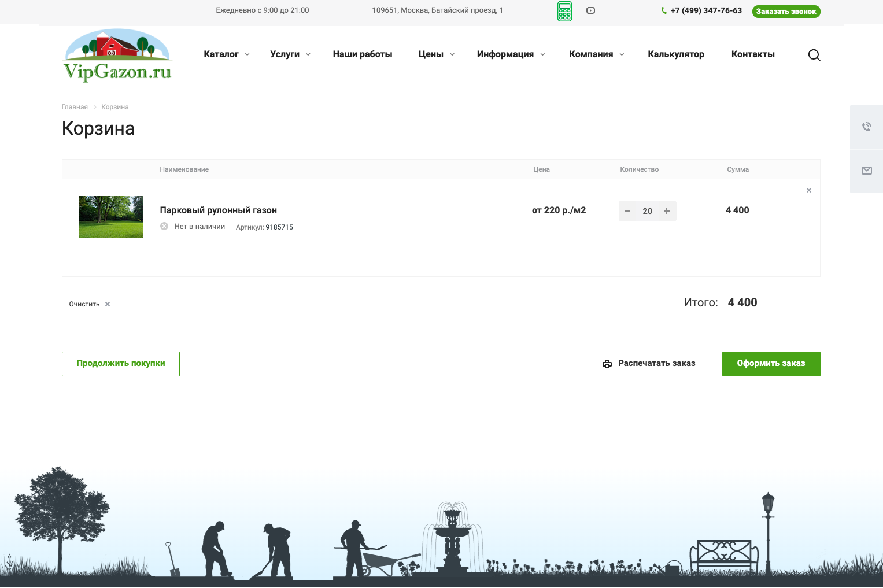The image size is (883, 588).
Task: Open the Наши работы menu item
Action: click(363, 54)
